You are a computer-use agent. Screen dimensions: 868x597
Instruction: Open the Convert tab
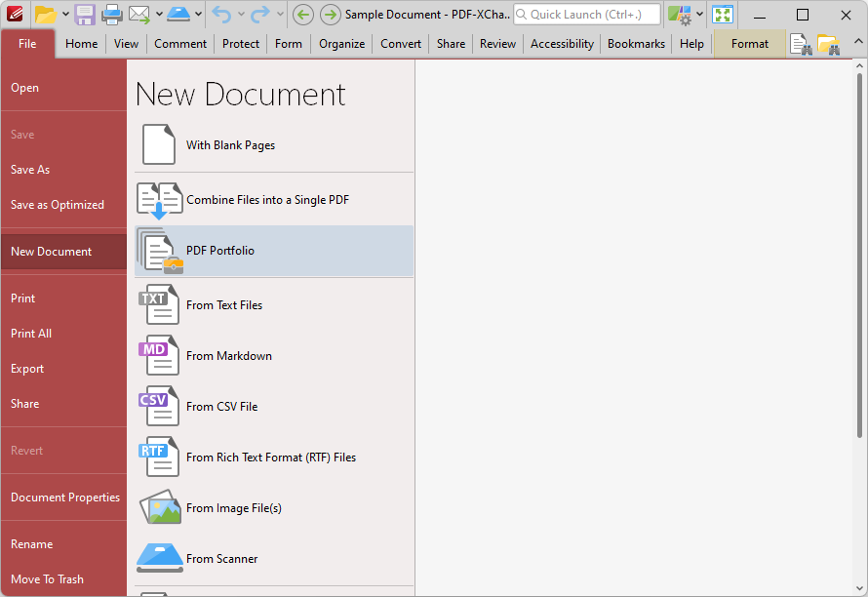[x=401, y=44]
